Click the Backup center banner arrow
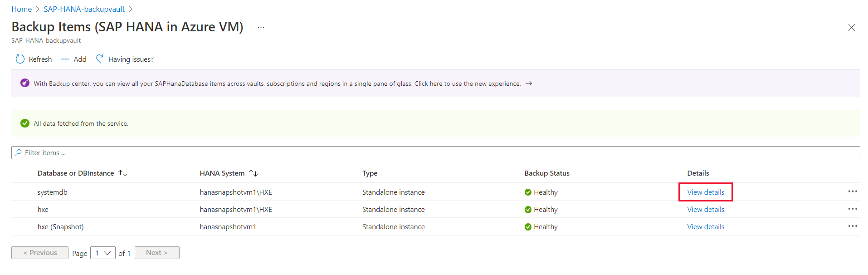868x275 pixels. point(529,83)
